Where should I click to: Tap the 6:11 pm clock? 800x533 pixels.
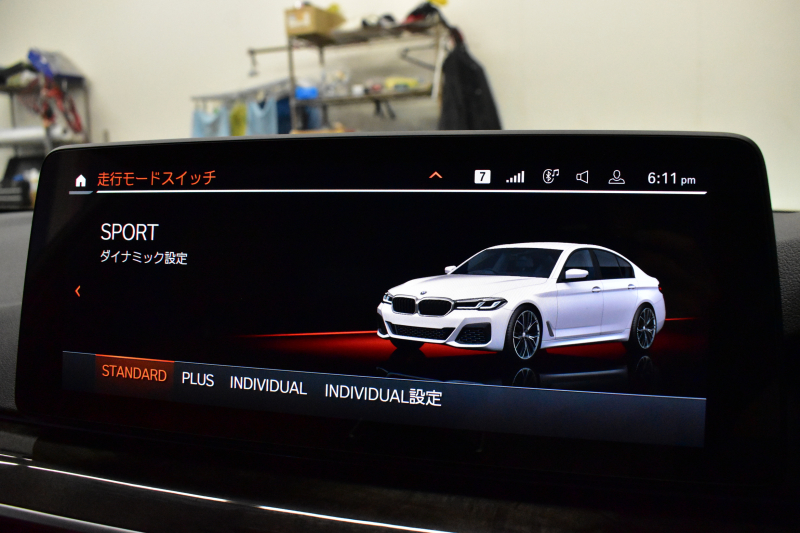(671, 179)
